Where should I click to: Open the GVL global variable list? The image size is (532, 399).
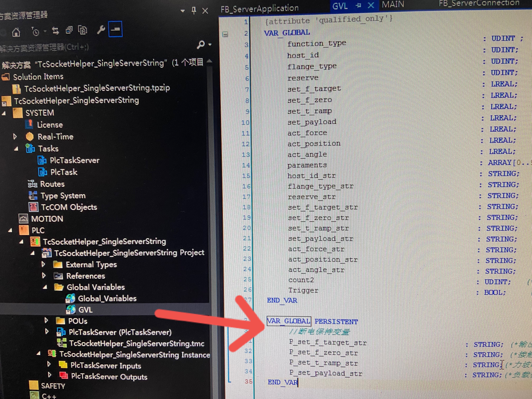[85, 310]
